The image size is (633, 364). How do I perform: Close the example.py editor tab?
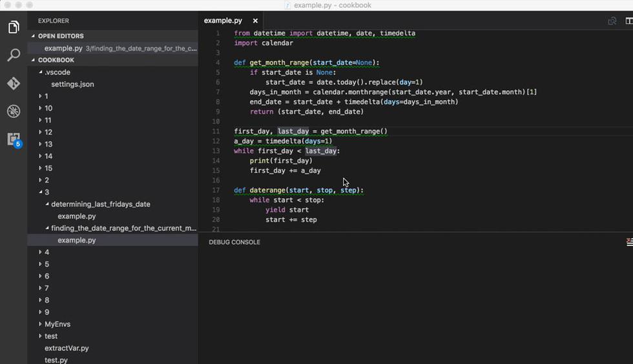(256, 21)
